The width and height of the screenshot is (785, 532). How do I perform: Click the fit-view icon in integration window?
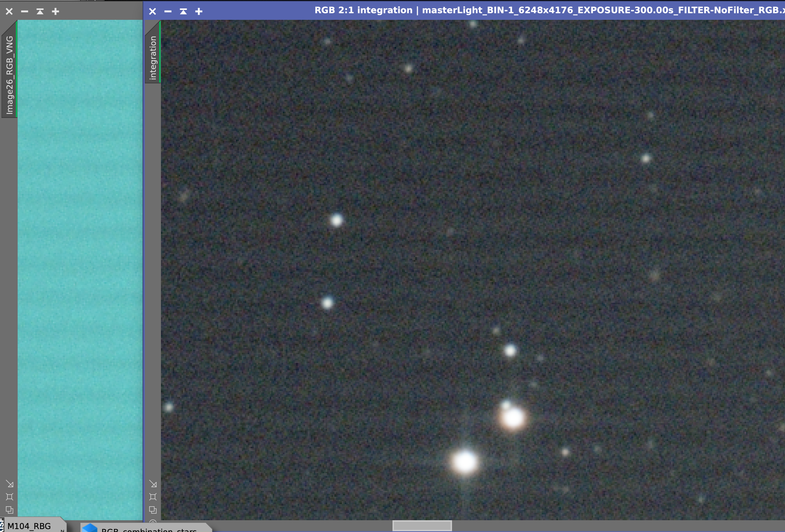point(153,497)
